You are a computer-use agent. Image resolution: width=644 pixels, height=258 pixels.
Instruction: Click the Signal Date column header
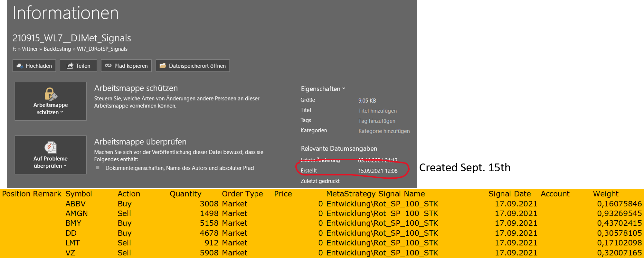[x=509, y=194]
